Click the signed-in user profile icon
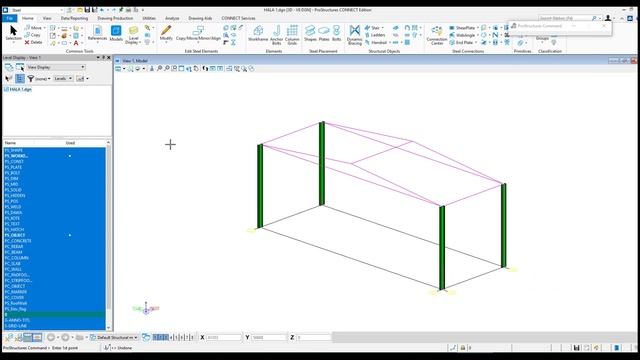The width and height of the screenshot is (640, 360). pyautogui.click(x=608, y=18)
